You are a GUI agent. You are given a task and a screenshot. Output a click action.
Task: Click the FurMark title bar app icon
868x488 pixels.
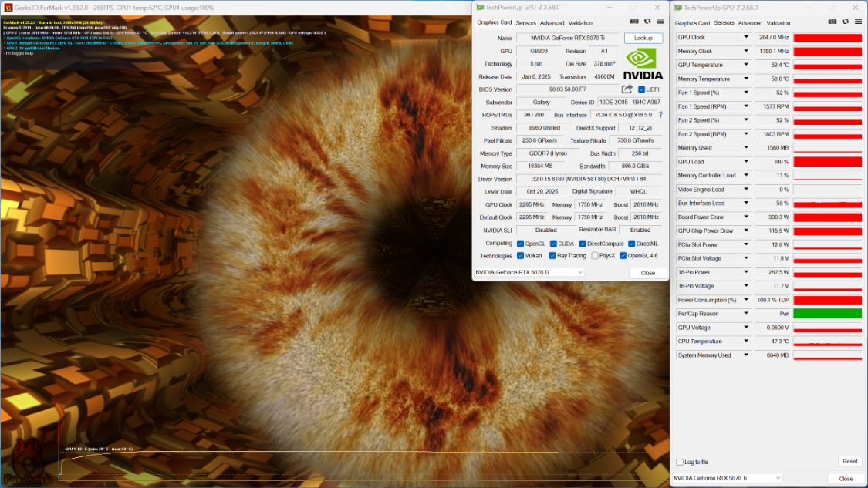tap(8, 8)
